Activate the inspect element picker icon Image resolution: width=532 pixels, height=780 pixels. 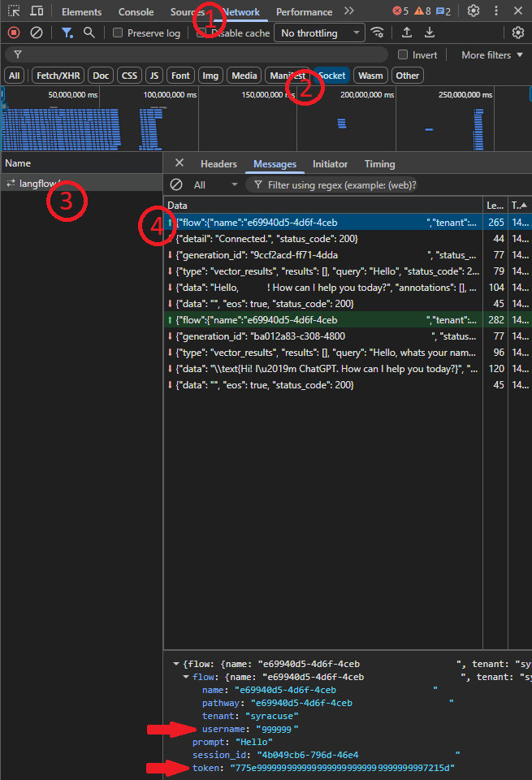tap(14, 11)
